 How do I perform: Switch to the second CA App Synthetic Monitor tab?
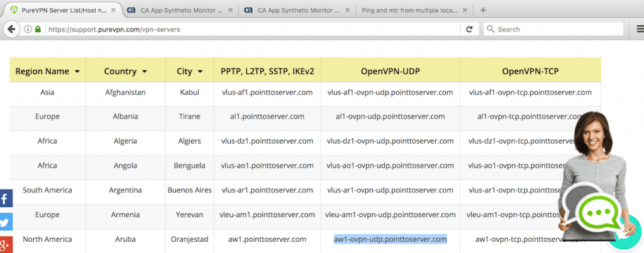click(297, 10)
